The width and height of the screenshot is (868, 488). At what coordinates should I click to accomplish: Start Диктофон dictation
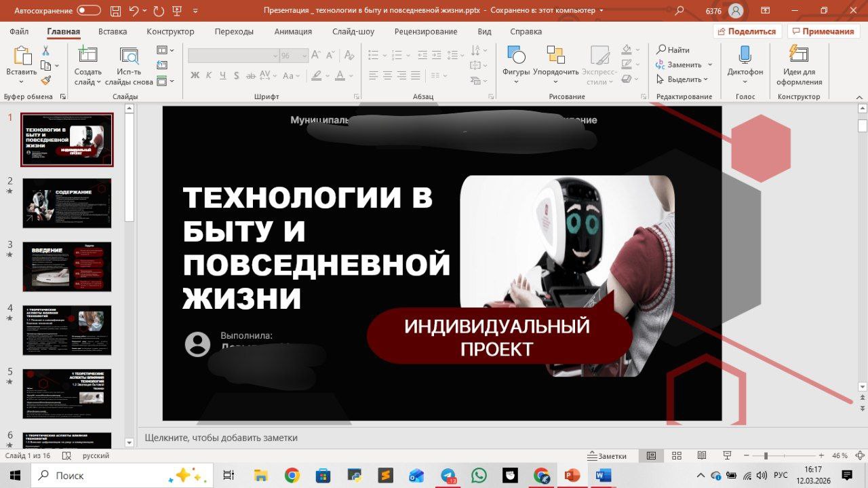pos(745,66)
